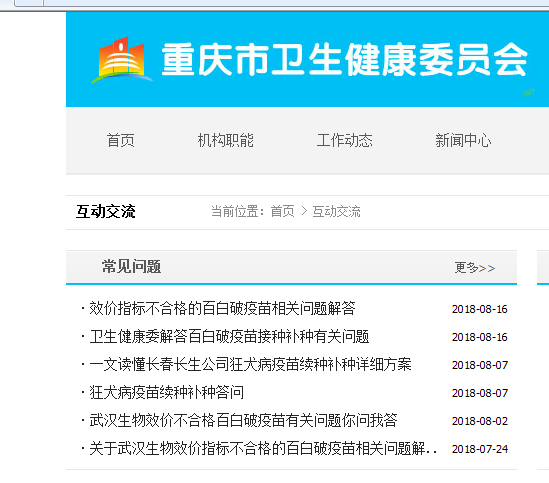Click the small green leaf decoration in banner
549x483 pixels.
click(528, 93)
